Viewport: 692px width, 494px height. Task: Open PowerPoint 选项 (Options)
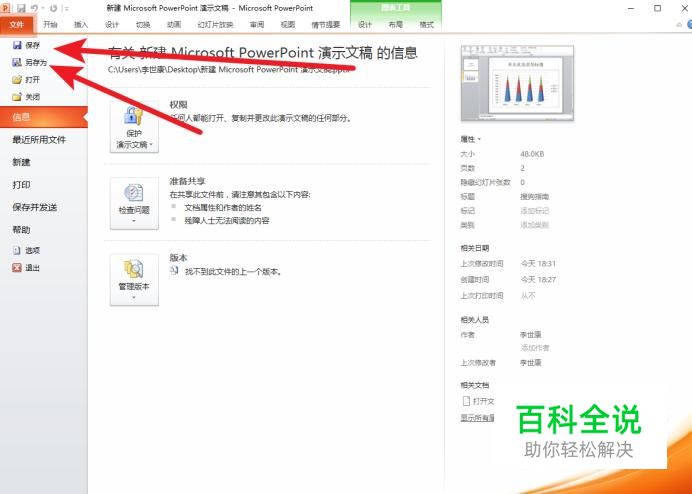click(x=26, y=250)
